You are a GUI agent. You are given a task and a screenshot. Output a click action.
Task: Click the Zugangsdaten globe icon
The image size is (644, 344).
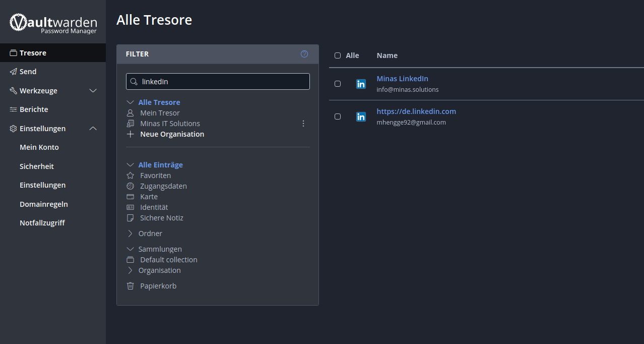[x=131, y=186]
